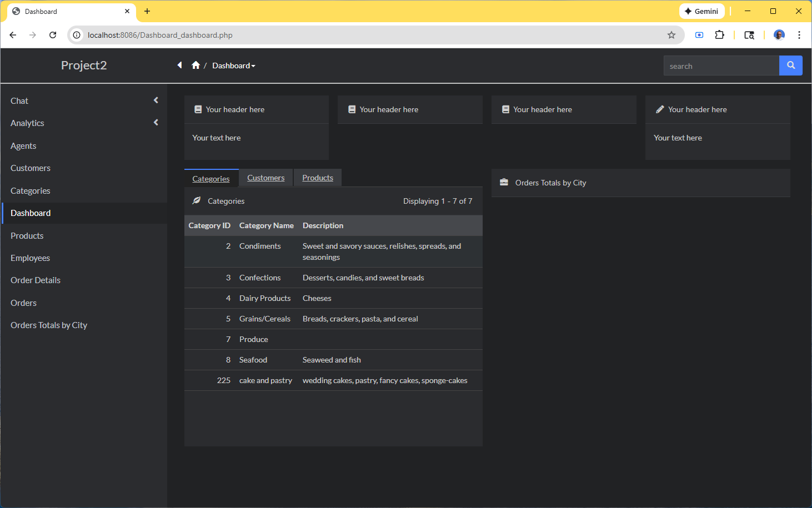
Task: Click the blue search magnifier button
Action: pyautogui.click(x=790, y=66)
